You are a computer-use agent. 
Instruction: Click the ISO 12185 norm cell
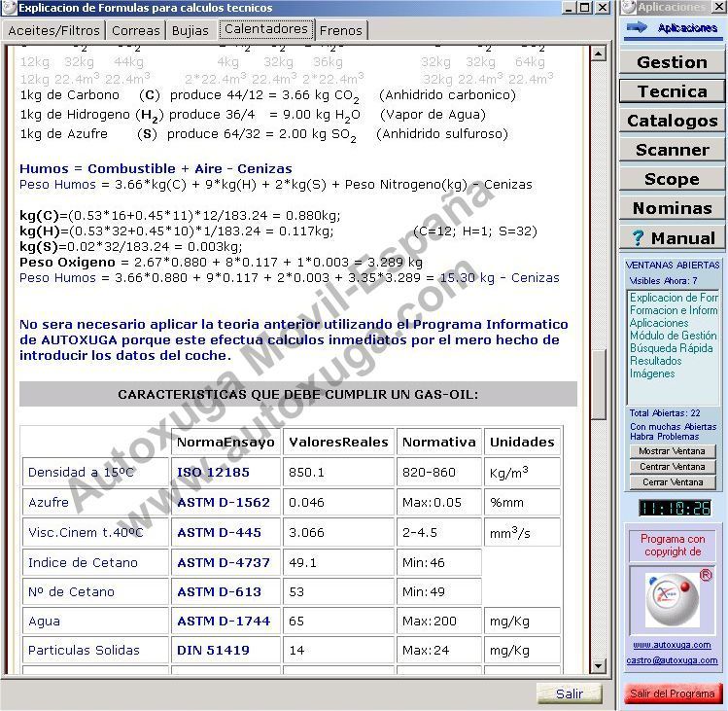point(225,472)
